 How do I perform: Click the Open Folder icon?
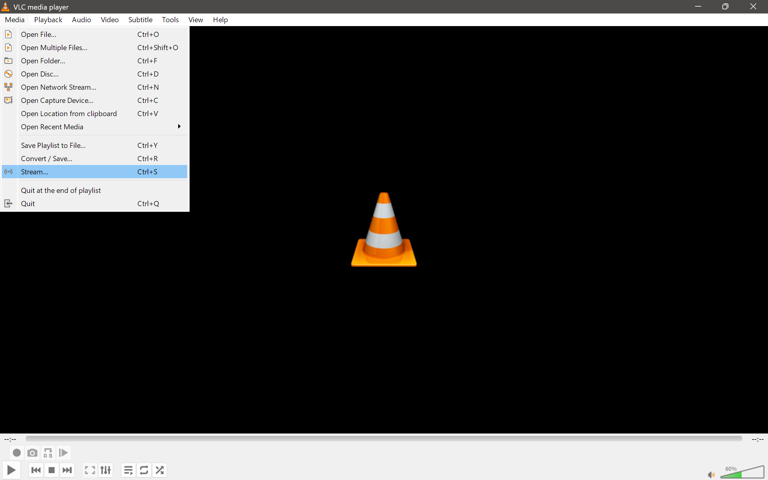[x=8, y=61]
